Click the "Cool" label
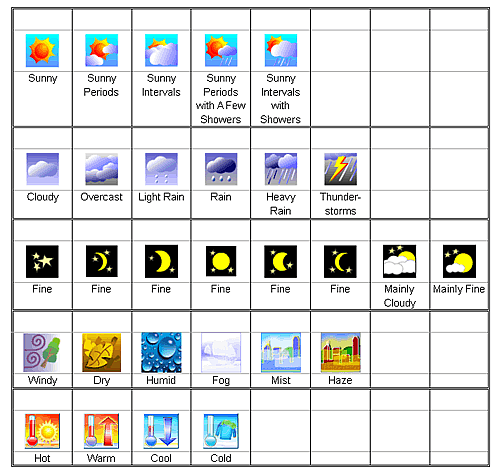 tap(161, 459)
